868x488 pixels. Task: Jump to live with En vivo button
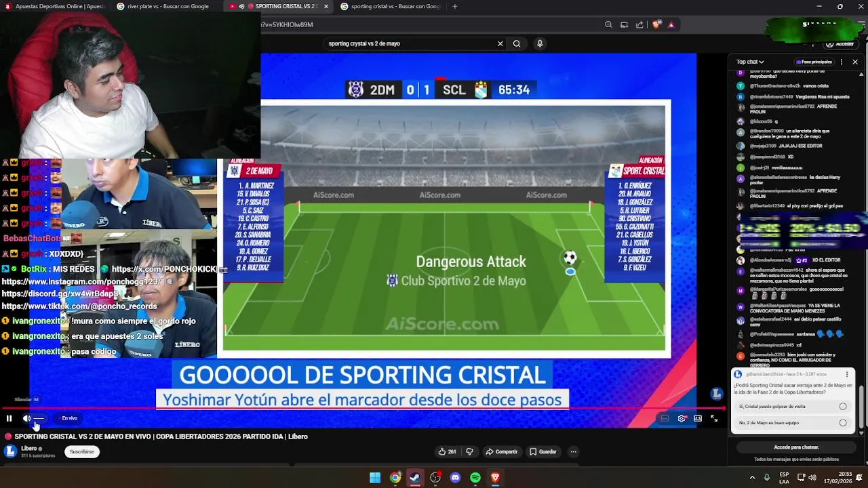(70, 418)
